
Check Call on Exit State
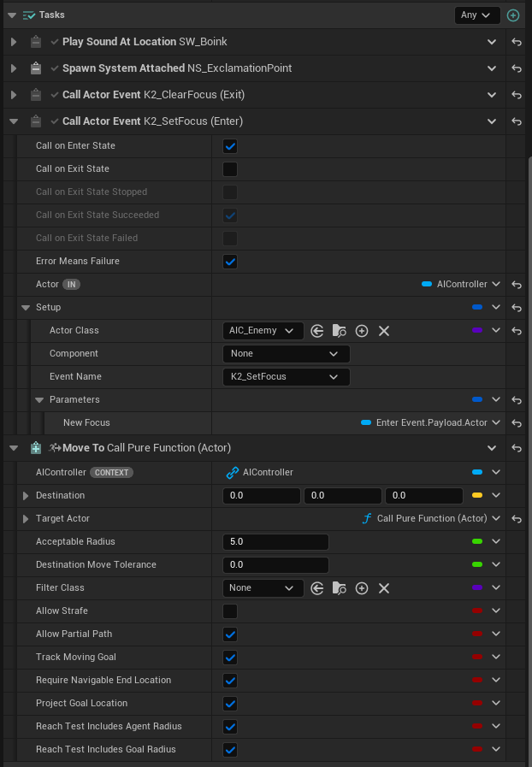tap(230, 168)
